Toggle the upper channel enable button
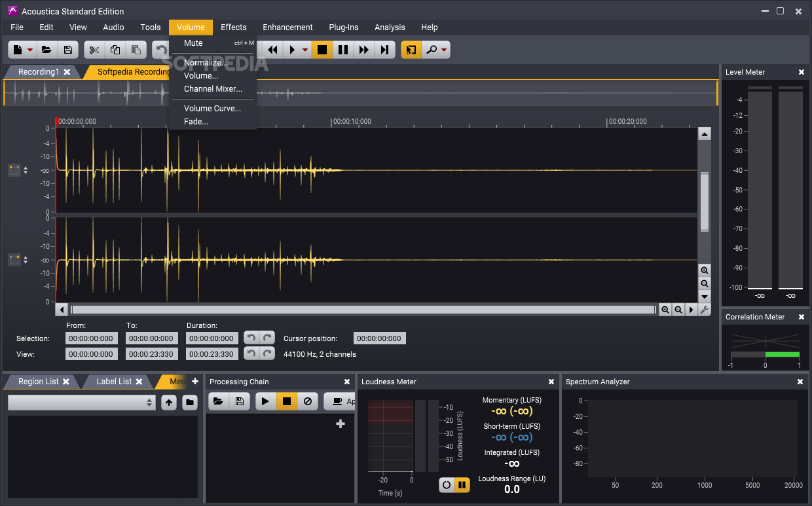 [x=14, y=170]
